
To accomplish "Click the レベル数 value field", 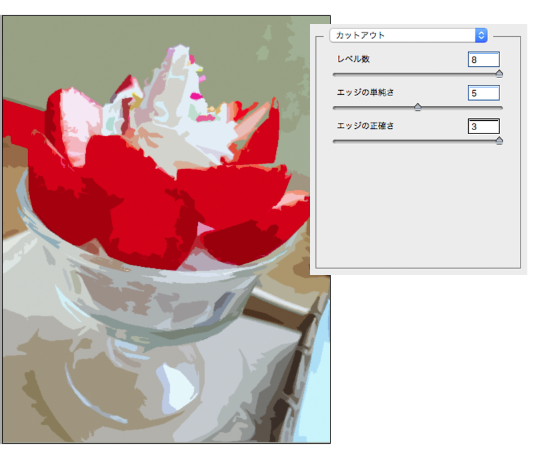I will 483,59.
